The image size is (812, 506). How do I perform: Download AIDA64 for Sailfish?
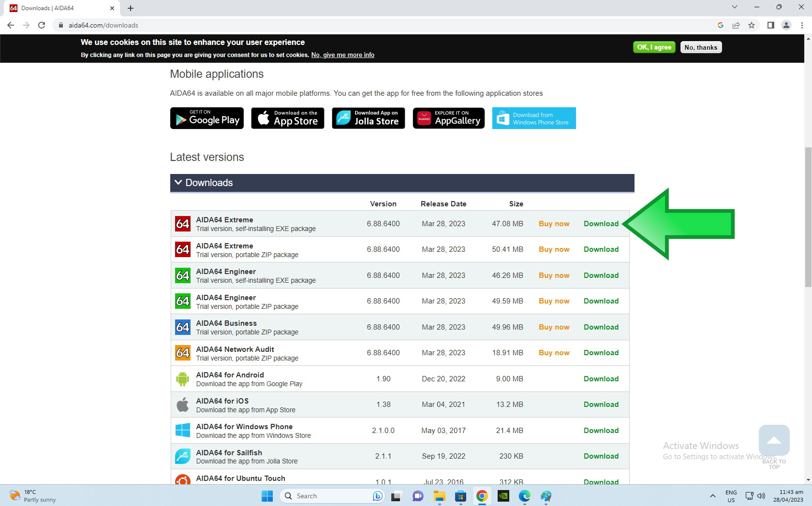(x=601, y=456)
